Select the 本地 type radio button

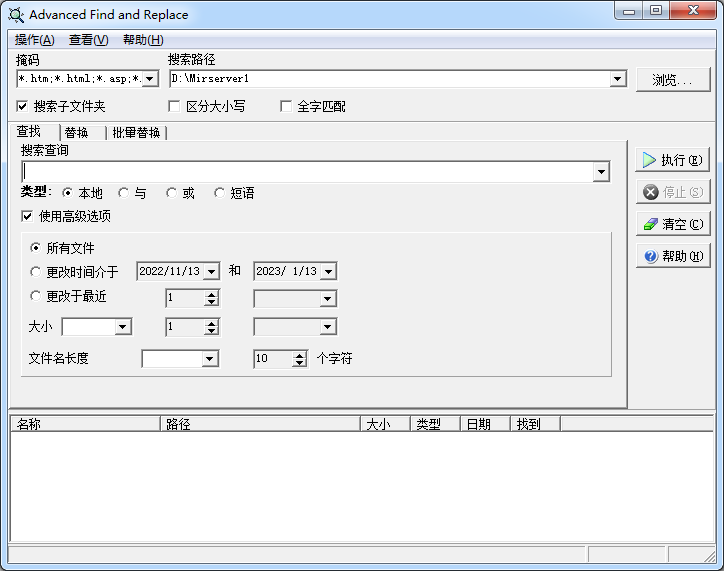click(x=67, y=192)
